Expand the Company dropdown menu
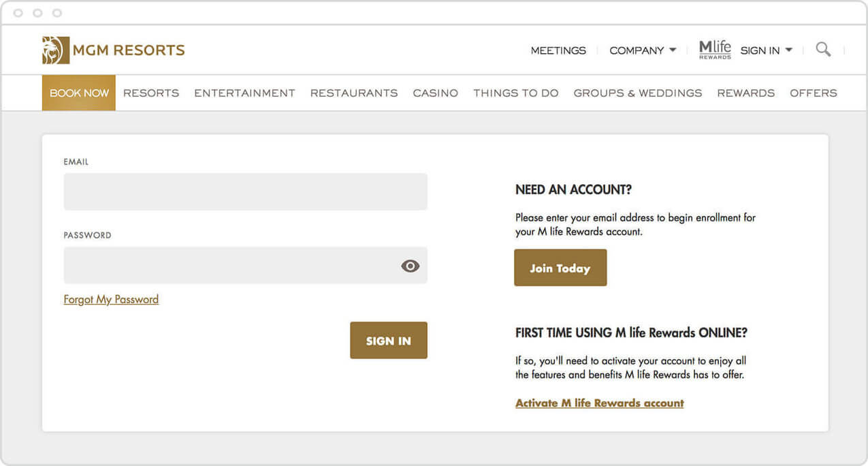The image size is (868, 466). (643, 50)
